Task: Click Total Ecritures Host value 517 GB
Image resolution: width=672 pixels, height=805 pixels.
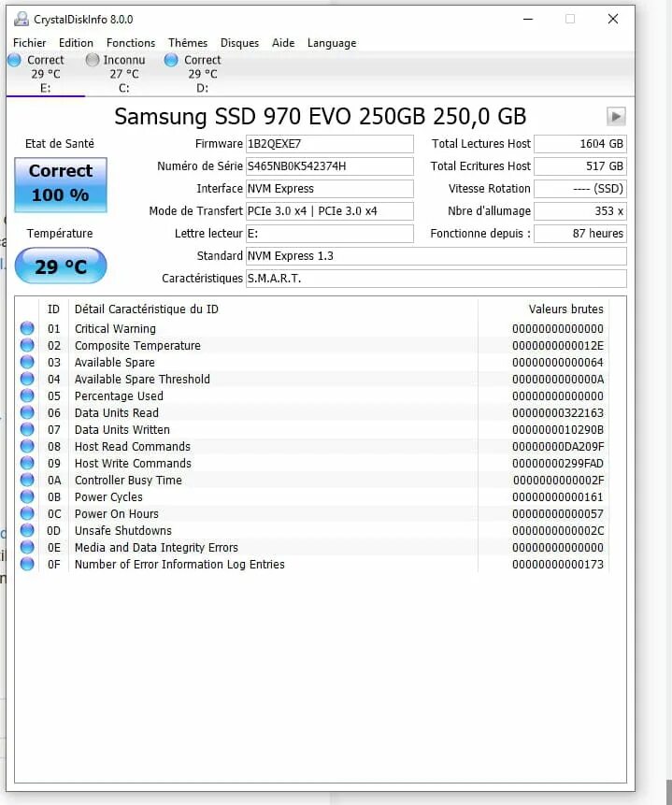Action: click(x=580, y=166)
